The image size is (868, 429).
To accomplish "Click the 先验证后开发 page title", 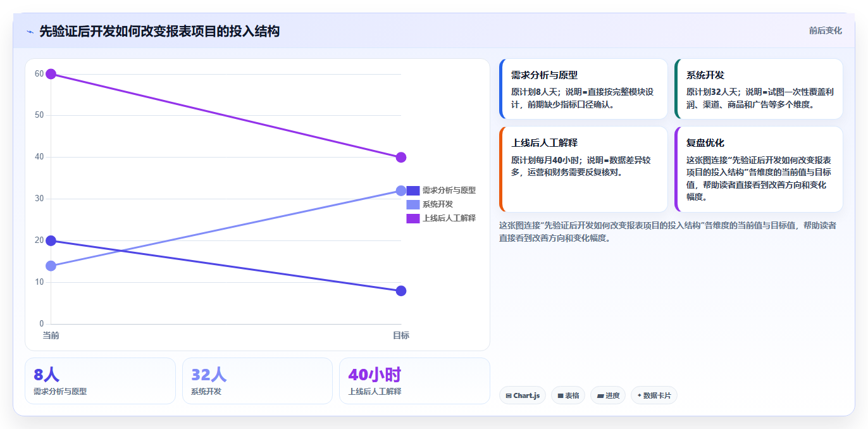I will pyautogui.click(x=159, y=31).
